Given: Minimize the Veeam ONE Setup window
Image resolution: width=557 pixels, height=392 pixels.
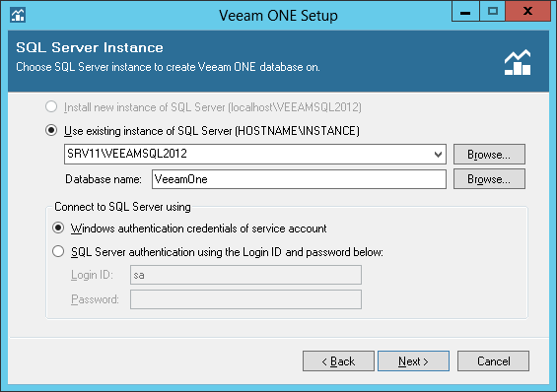Looking at the screenshot, I should point(465,12).
